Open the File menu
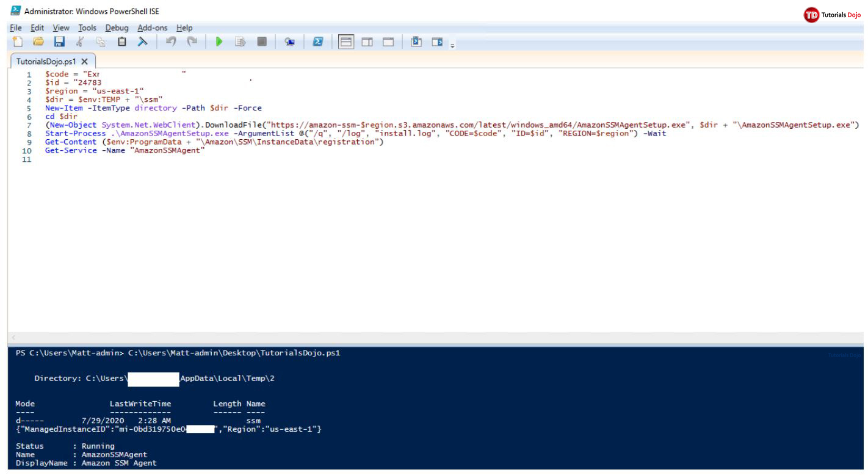 click(x=16, y=28)
